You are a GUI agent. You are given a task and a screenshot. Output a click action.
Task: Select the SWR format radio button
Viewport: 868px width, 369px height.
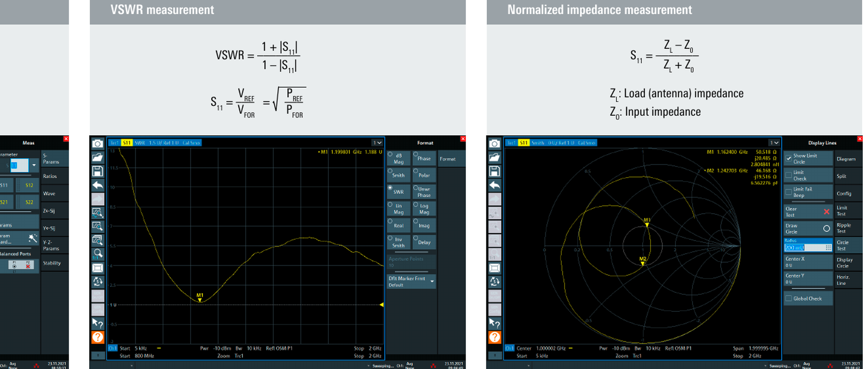390,188
